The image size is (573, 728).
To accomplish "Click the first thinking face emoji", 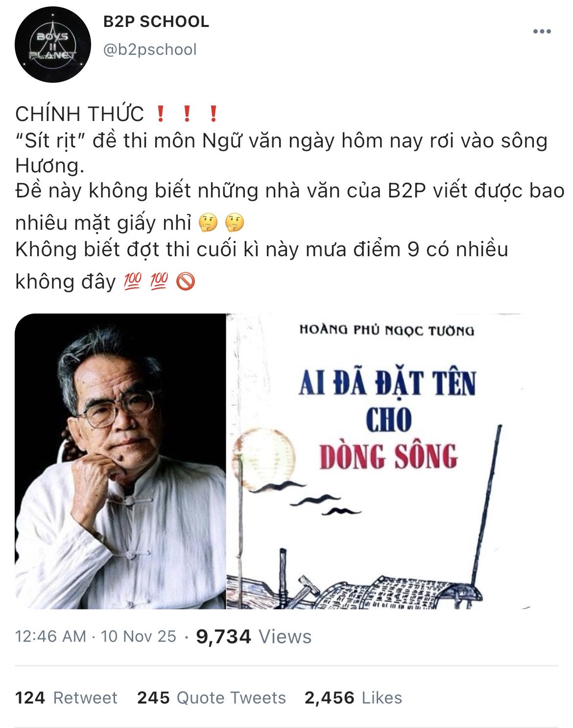I will click(x=208, y=223).
